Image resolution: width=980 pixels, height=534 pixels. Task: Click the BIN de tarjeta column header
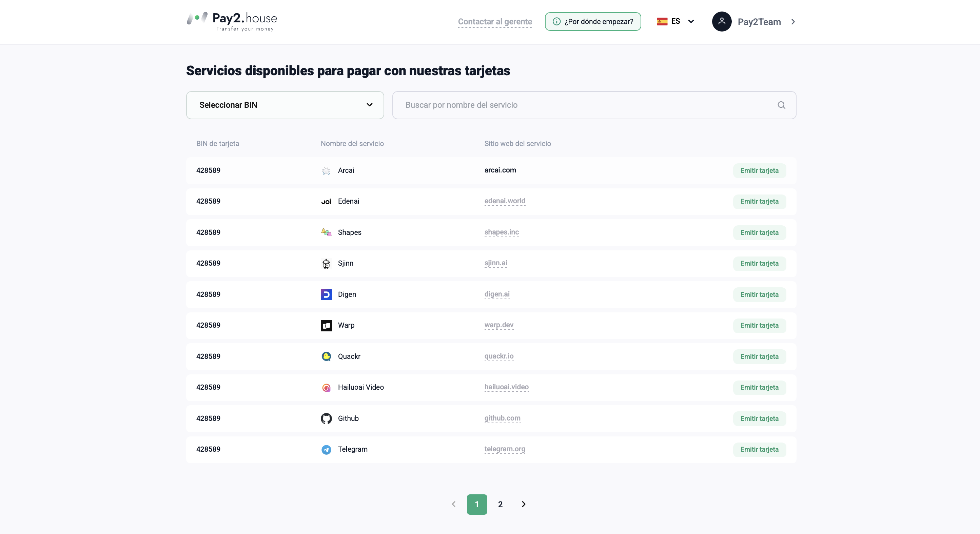coord(218,144)
